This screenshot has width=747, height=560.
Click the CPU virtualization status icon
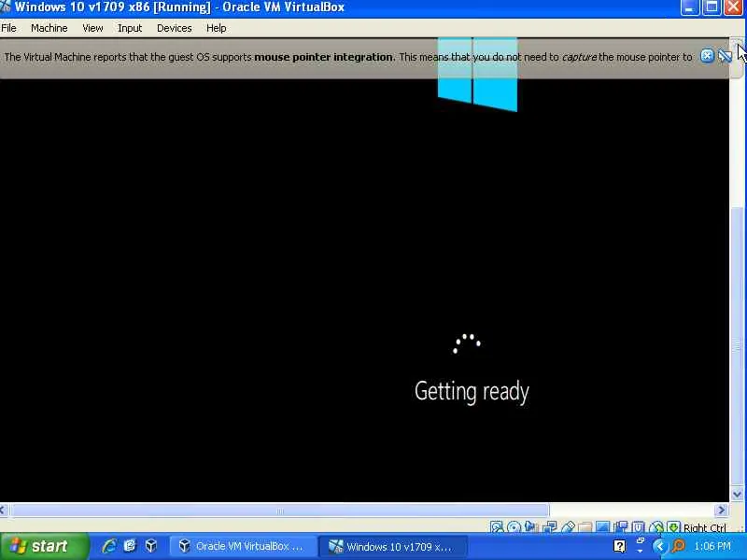click(x=639, y=526)
